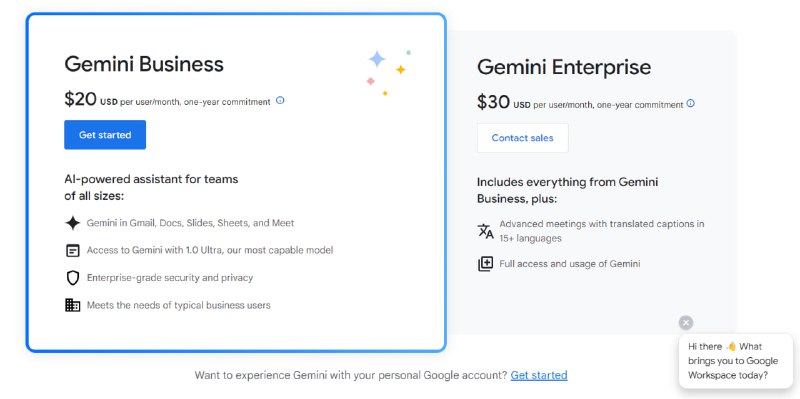Select the Gemini Business heading
This screenshot has height=399, width=800.
pos(144,64)
